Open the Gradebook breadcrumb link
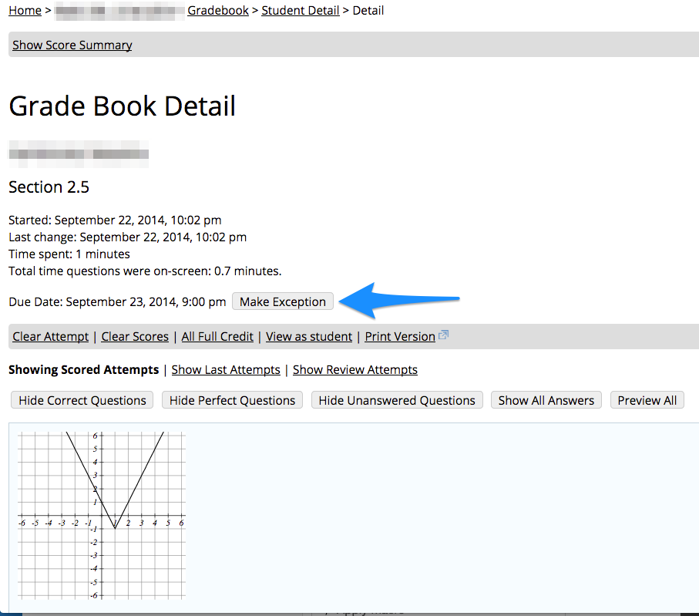 pos(218,10)
